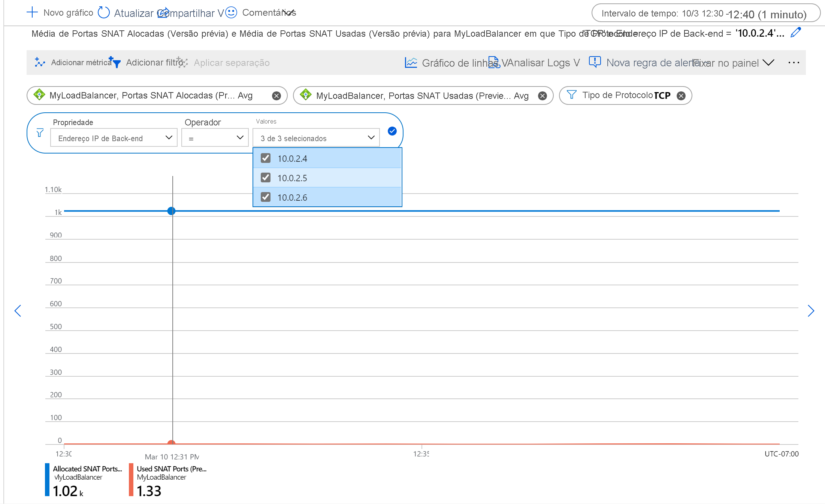The width and height of the screenshot is (825, 504).
Task: Click the UTC-07:00 timezone label
Action: coord(782,454)
